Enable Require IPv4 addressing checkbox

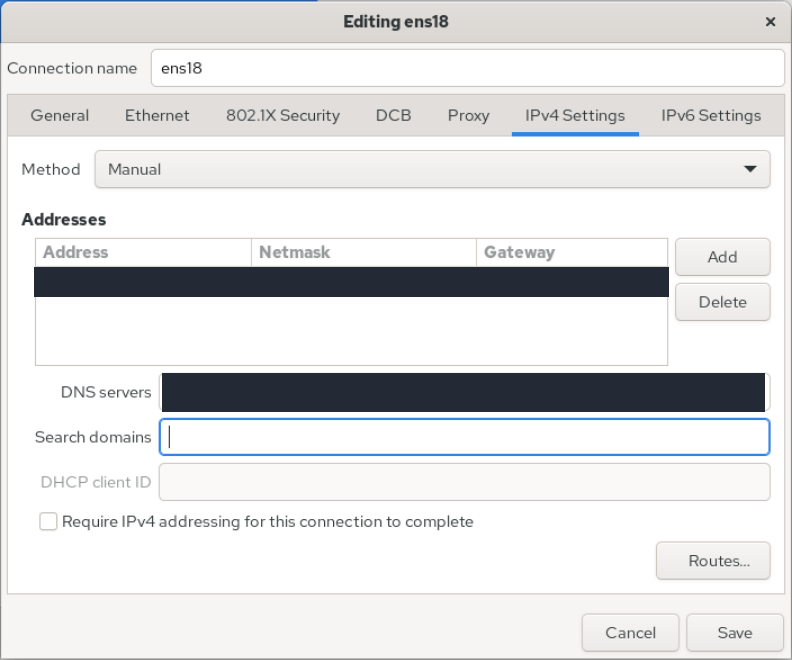48,521
